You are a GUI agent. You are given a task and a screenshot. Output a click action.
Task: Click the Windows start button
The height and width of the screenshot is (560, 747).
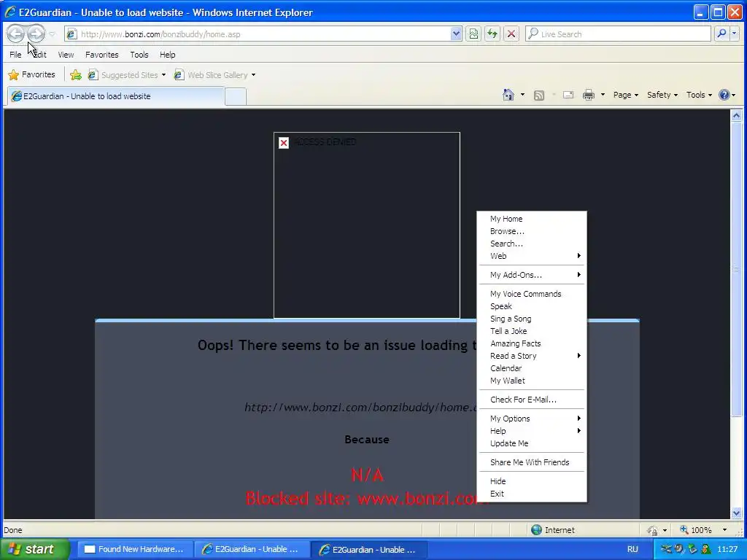[x=35, y=549]
